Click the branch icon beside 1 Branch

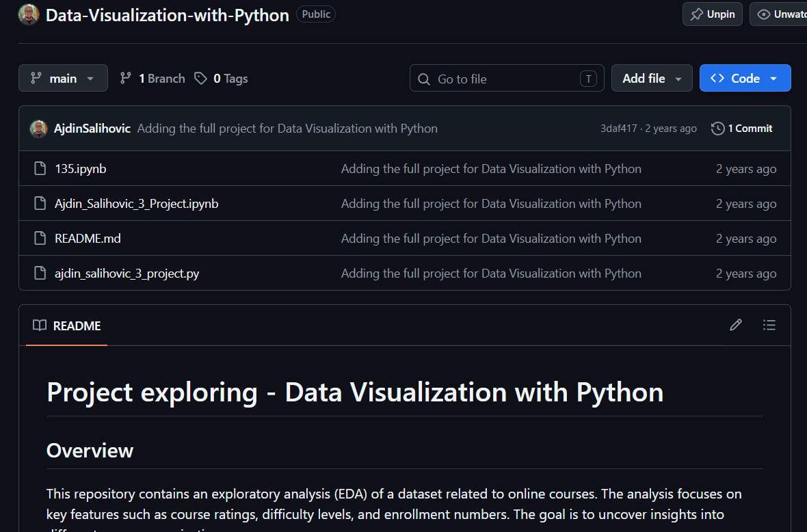tap(126, 78)
